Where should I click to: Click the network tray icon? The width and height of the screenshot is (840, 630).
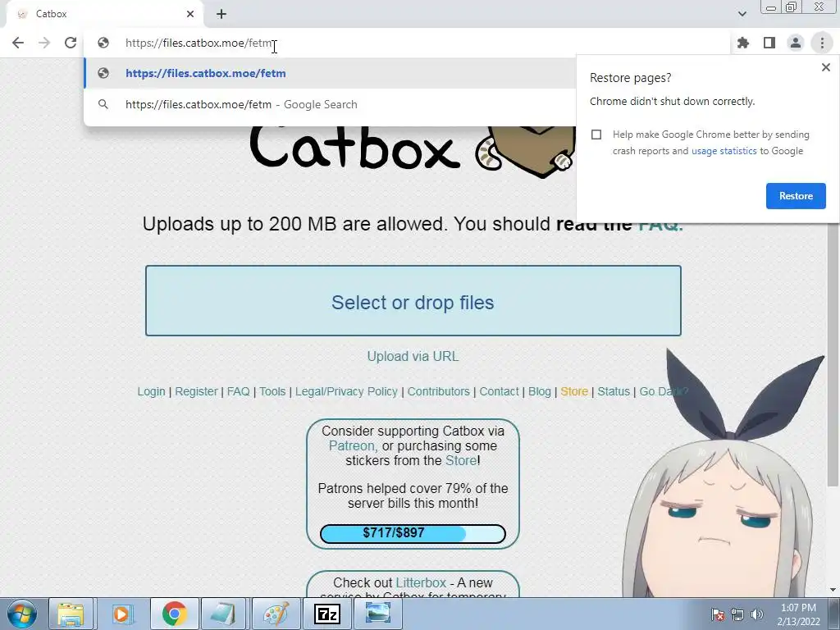(737, 614)
